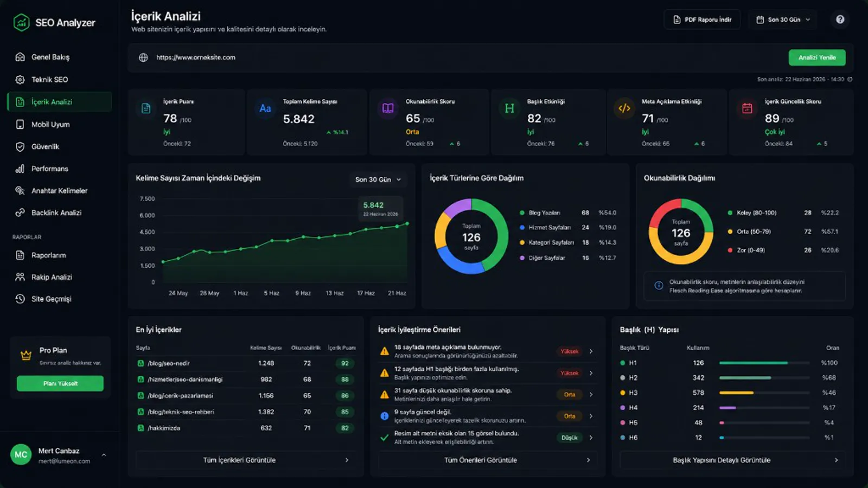Click the Planı Yükselt button
The image size is (868, 488).
(x=60, y=383)
